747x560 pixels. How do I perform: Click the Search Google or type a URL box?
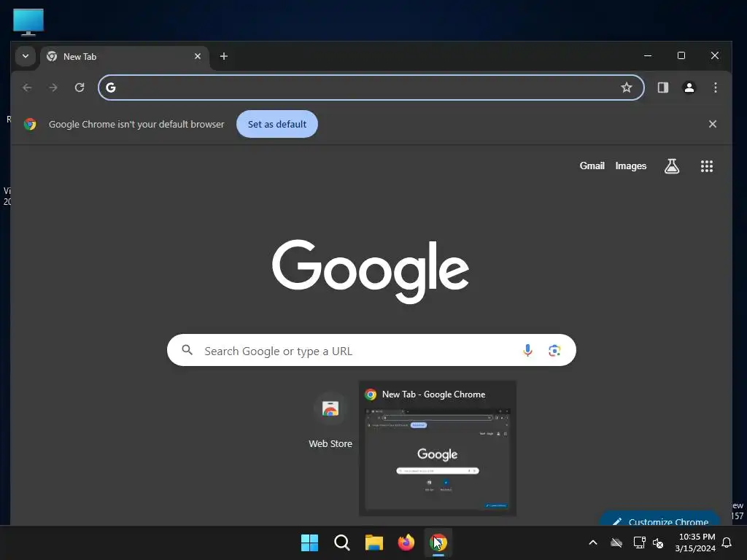pos(371,351)
